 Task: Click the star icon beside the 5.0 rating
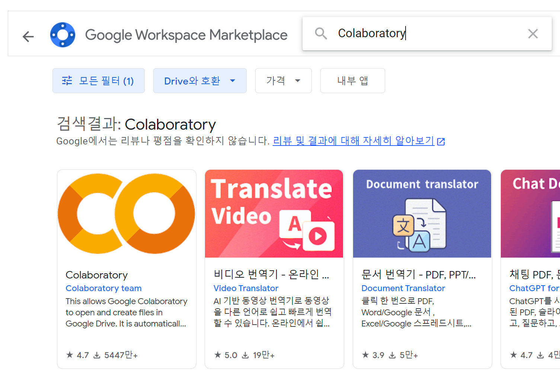point(218,355)
